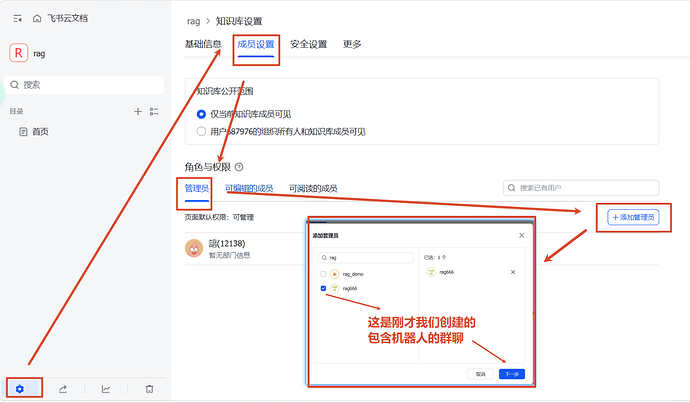Open the rag knowledge base logo

(x=18, y=53)
